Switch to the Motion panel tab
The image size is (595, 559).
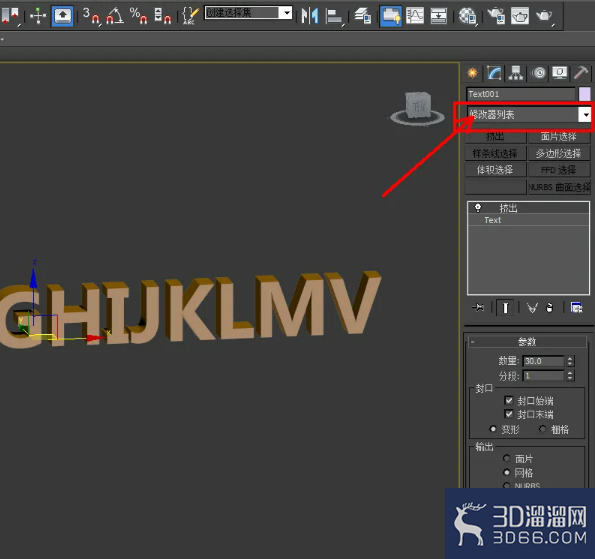click(539, 72)
